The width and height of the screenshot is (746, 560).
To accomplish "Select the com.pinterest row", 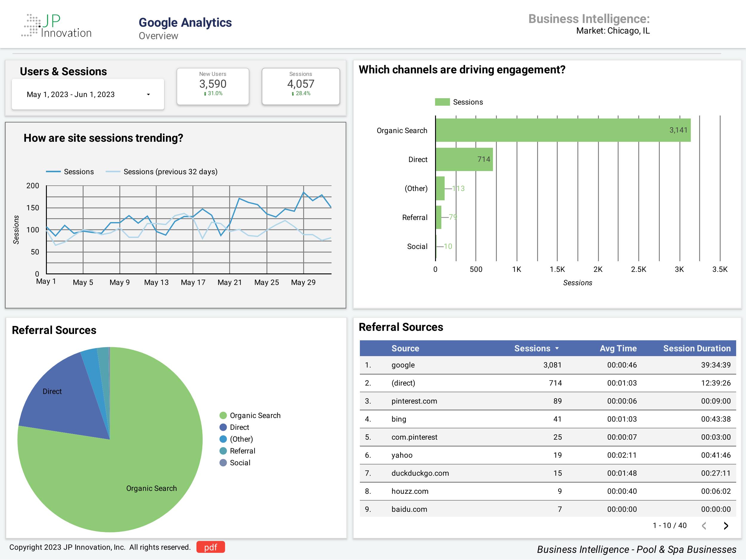I will 548,437.
